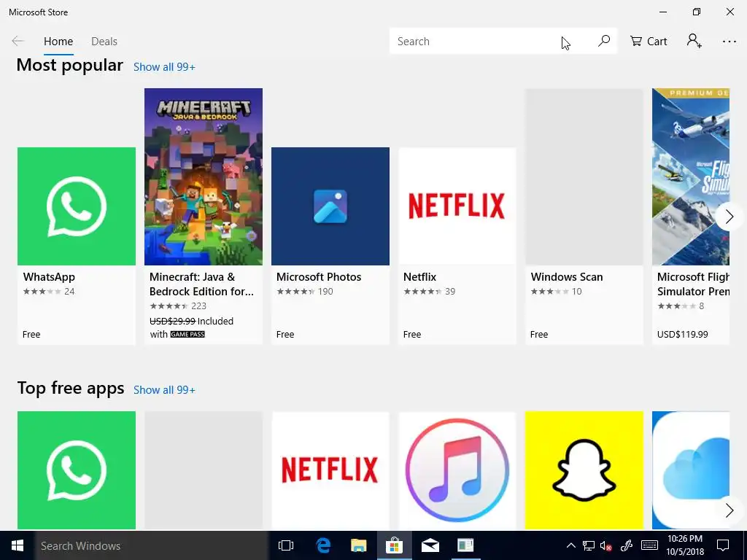The width and height of the screenshot is (747, 560).
Task: Open the Mail app from the taskbar
Action: [x=430, y=545]
